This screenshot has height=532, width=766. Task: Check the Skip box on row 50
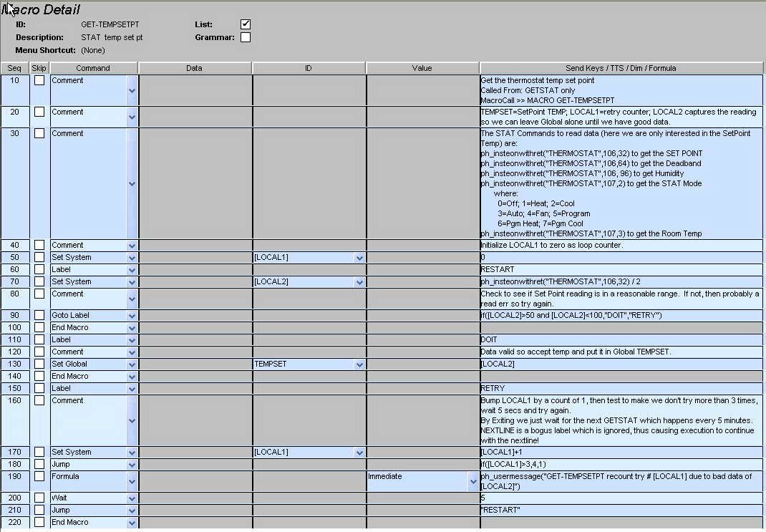point(39,257)
